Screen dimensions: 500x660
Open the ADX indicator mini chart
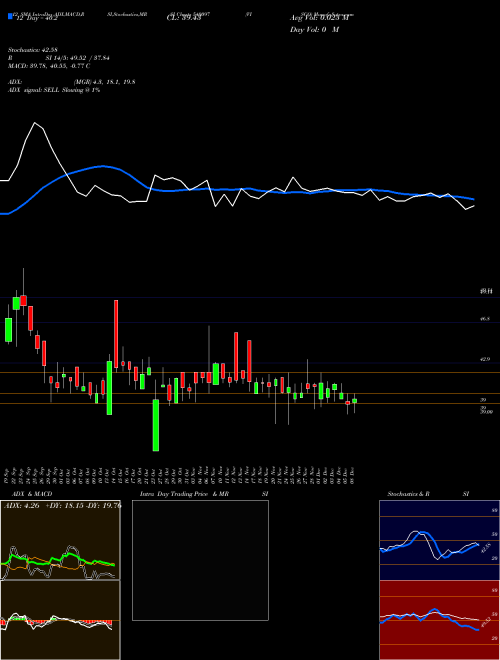(x=60, y=540)
